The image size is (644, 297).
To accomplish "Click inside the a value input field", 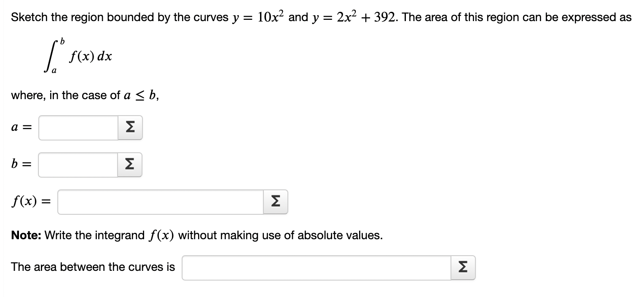I will pyautogui.click(x=78, y=127).
